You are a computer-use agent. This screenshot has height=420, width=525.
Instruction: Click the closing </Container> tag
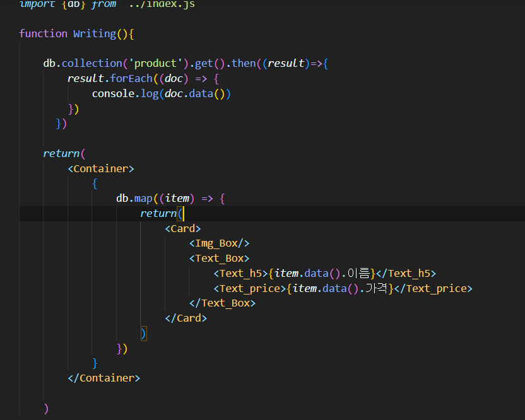(x=103, y=378)
